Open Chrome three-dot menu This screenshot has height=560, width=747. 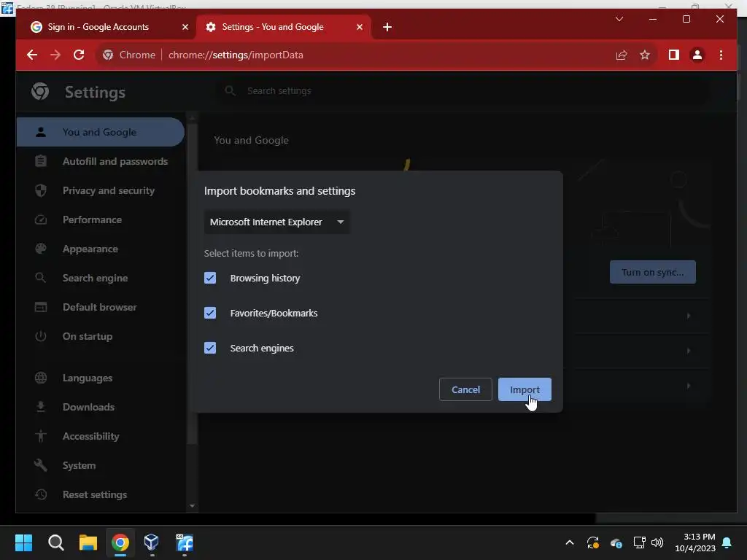click(x=721, y=55)
